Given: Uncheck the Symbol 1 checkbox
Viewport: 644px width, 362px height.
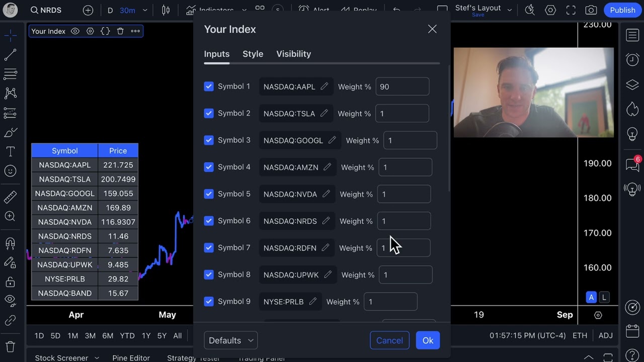Looking at the screenshot, I should pos(209,86).
